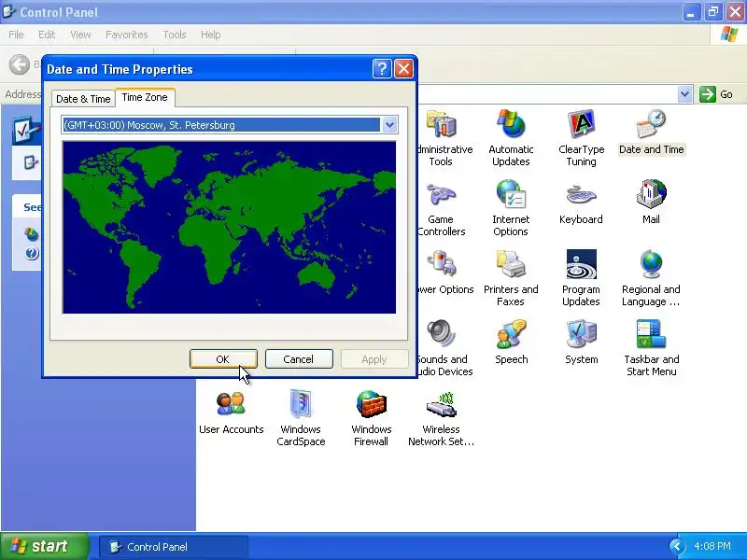Click the world time zone map
747x560 pixels.
229,228
